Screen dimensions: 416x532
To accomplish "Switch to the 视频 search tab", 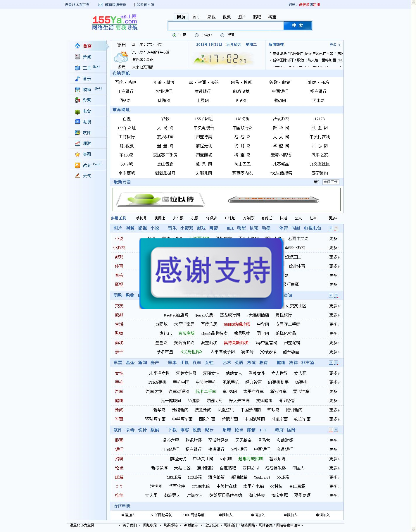I will pyautogui.click(x=227, y=17).
